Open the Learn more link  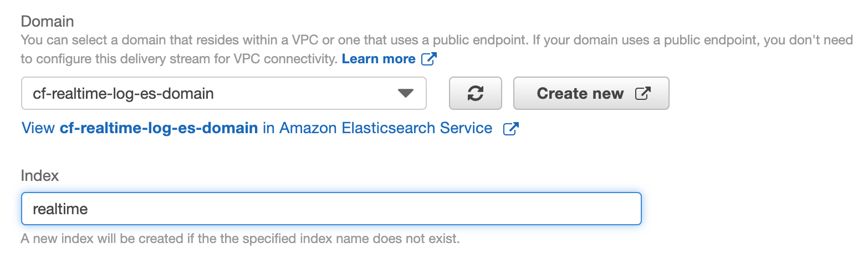click(x=379, y=59)
